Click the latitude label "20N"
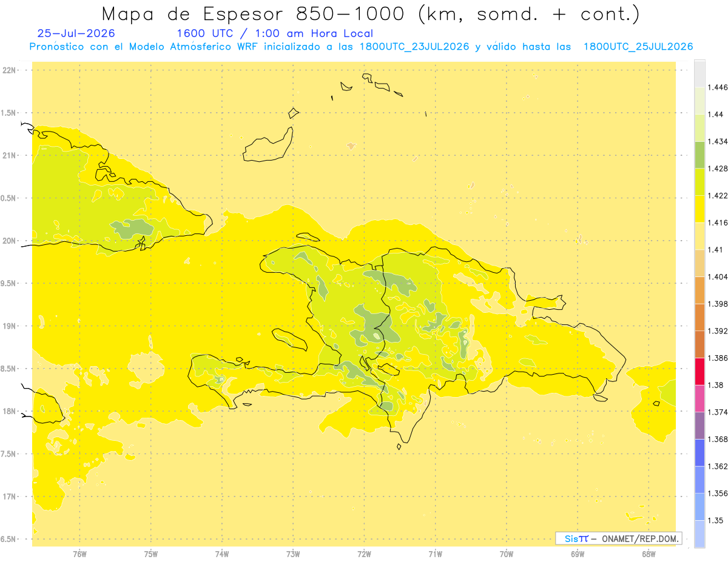 pyautogui.click(x=8, y=241)
